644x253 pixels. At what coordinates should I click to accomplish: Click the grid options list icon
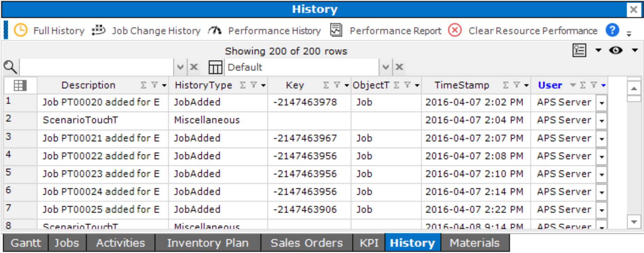pyautogui.click(x=579, y=50)
